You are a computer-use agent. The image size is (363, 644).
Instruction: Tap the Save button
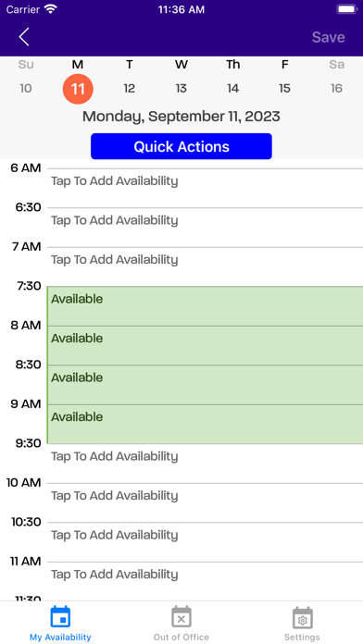pyautogui.click(x=328, y=37)
